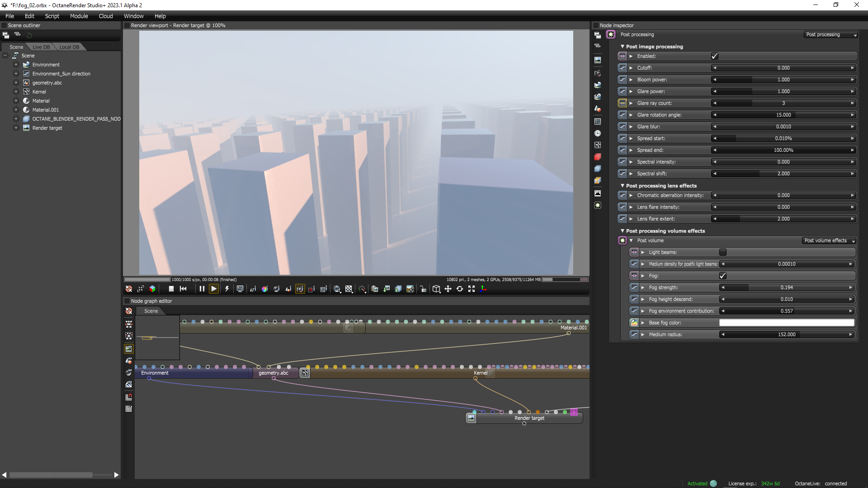Disable the Fog checkbox

tap(722, 276)
